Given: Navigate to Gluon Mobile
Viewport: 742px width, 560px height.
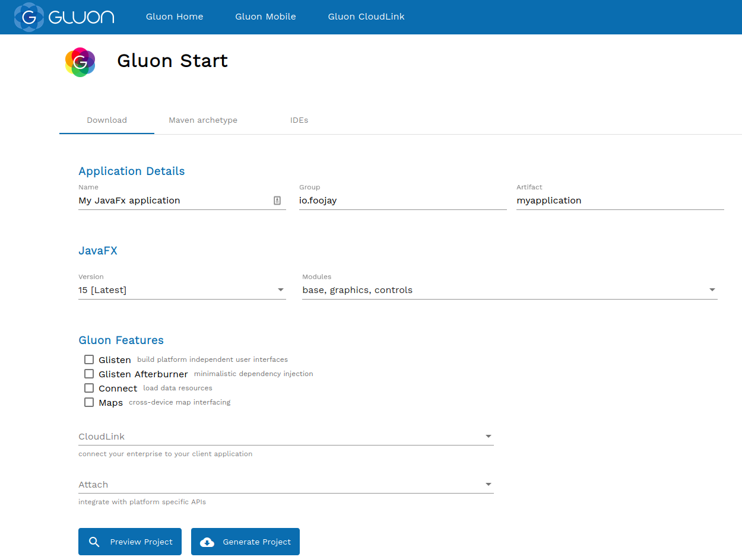Looking at the screenshot, I should (265, 17).
